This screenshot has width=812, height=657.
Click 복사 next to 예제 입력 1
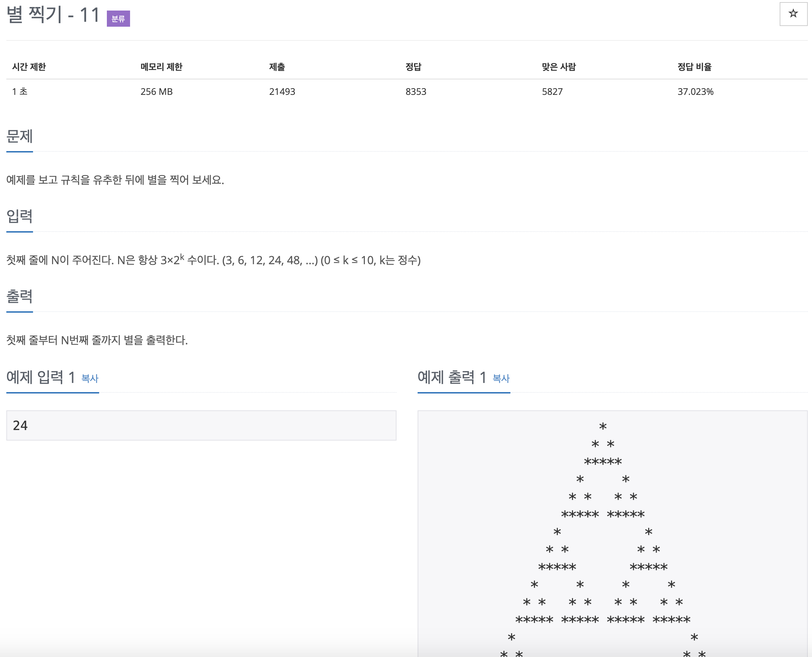point(90,378)
